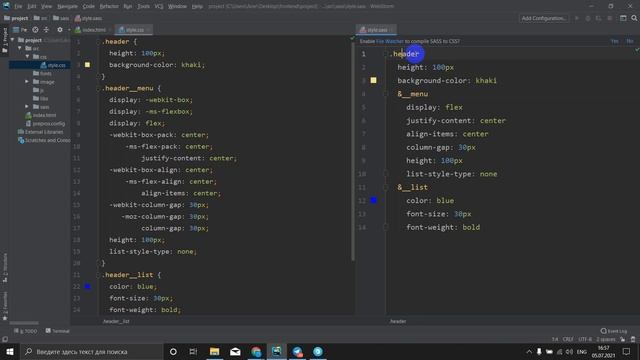The height and width of the screenshot is (360, 640).
Task: Open Mail app from the taskbar
Action: click(x=235, y=351)
